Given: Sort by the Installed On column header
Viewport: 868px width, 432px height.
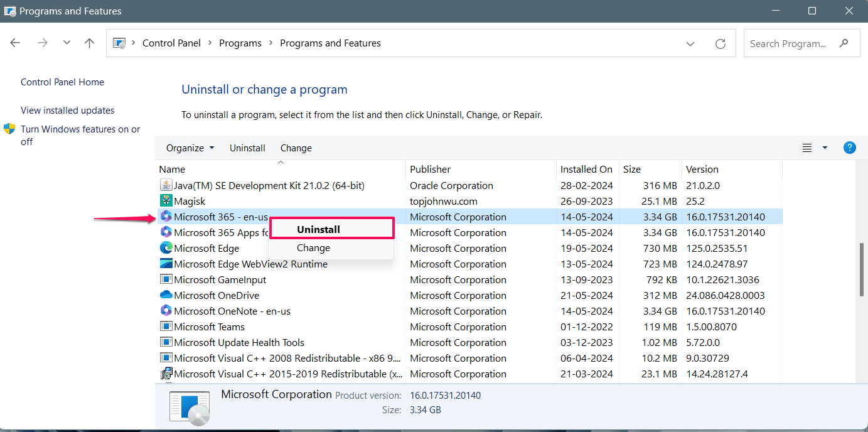Looking at the screenshot, I should tap(588, 169).
